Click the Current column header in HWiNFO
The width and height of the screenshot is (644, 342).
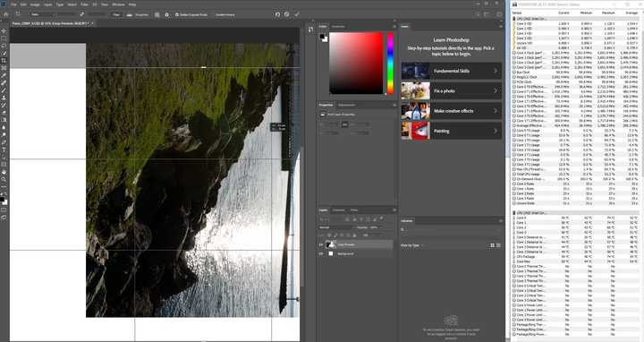click(563, 13)
